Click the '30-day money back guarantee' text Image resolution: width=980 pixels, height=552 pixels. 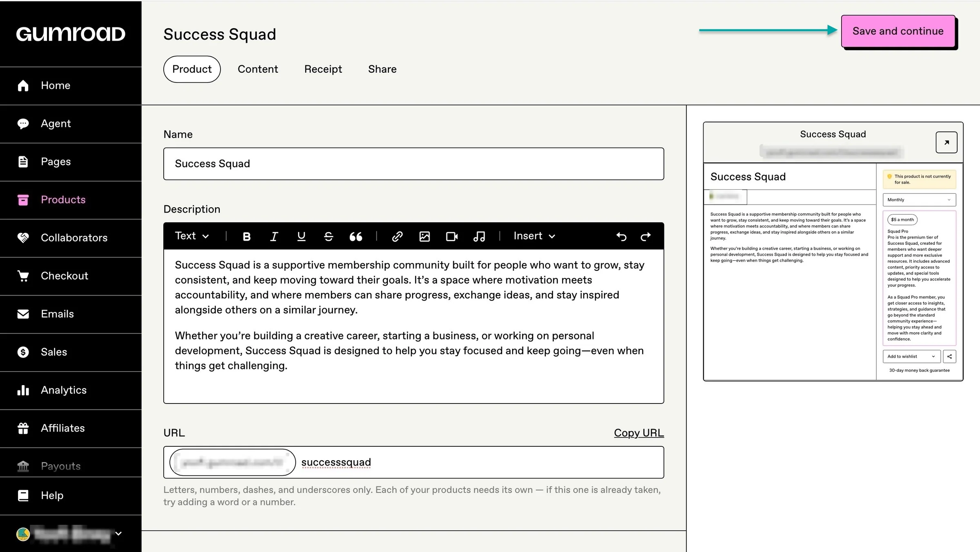tap(920, 370)
